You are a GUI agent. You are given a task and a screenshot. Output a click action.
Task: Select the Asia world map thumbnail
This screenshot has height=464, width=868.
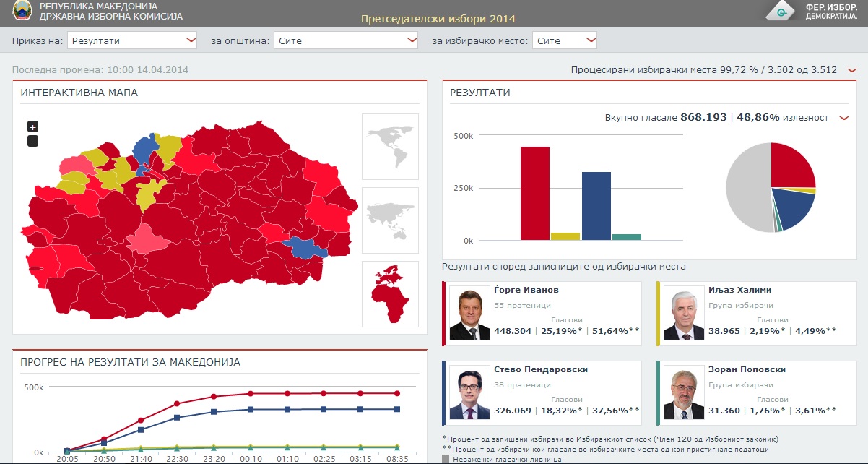tap(390, 220)
